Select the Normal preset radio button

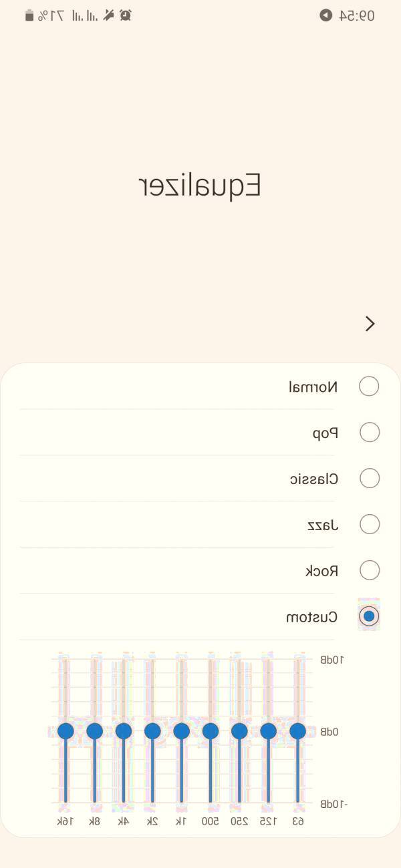pyautogui.click(x=369, y=386)
